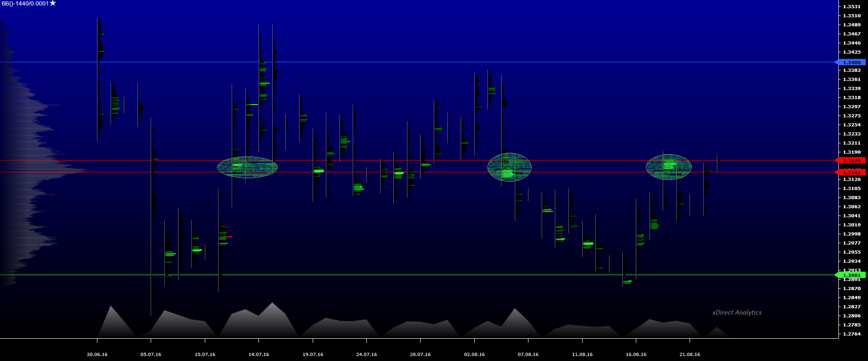This screenshot has height=361, width=868.
Task: Click the star icon beside the symbol title
Action: point(53,3)
